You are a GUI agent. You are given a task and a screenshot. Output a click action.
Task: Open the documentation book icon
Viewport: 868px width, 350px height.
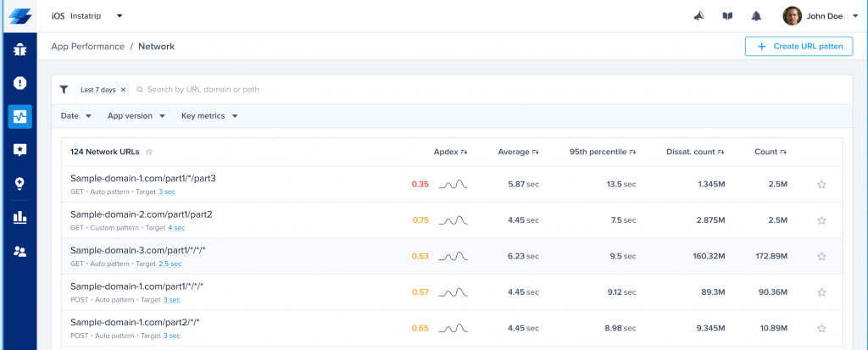pos(727,16)
